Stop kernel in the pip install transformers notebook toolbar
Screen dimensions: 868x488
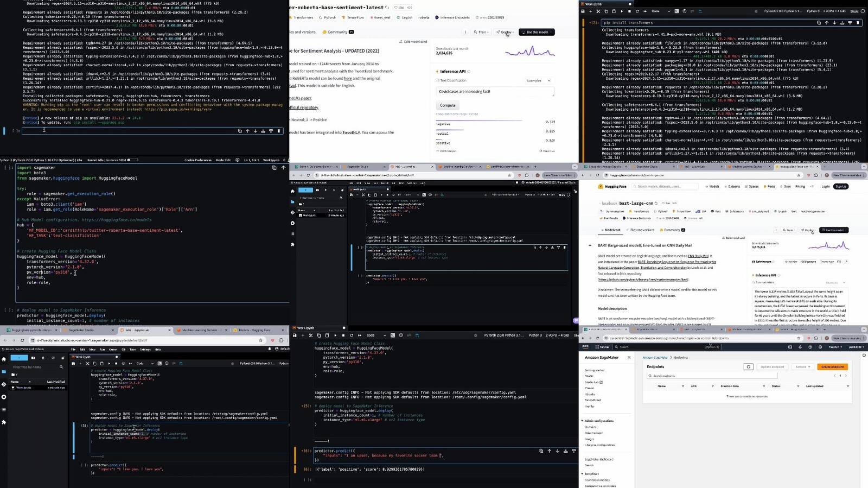click(x=629, y=11)
